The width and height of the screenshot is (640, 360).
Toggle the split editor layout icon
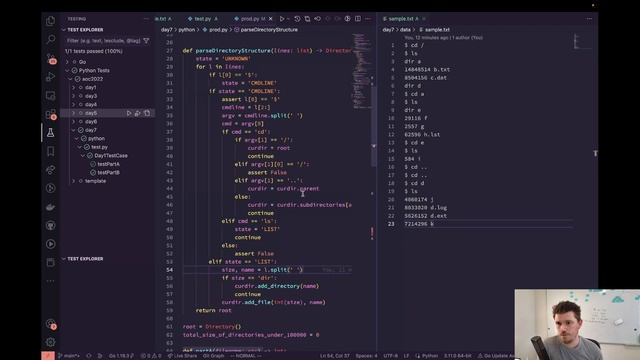[x=358, y=19]
